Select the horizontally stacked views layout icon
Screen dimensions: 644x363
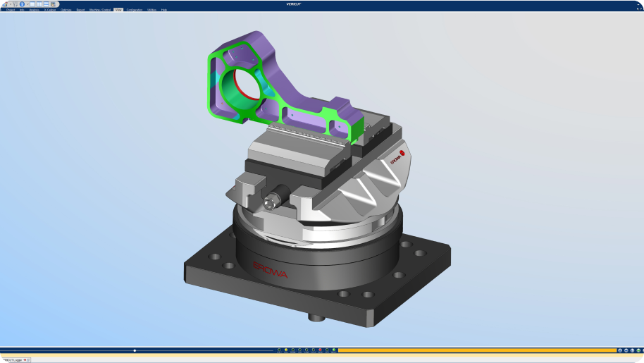tap(46, 4)
